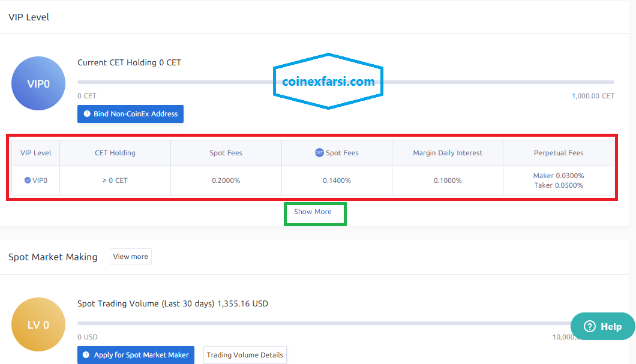Viewport: 636px width, 364px height.
Task: Select the CET Holding column header
Action: (115, 153)
